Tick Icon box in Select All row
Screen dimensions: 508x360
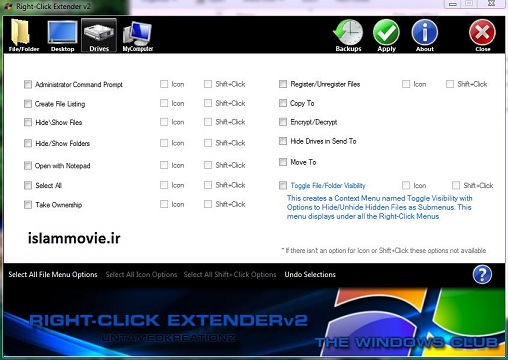tap(164, 185)
